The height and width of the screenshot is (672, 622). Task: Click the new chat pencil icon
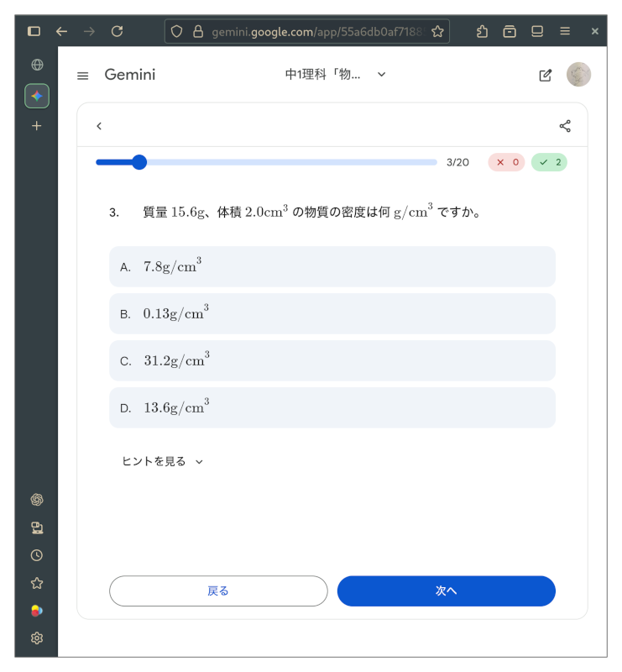pos(546,76)
